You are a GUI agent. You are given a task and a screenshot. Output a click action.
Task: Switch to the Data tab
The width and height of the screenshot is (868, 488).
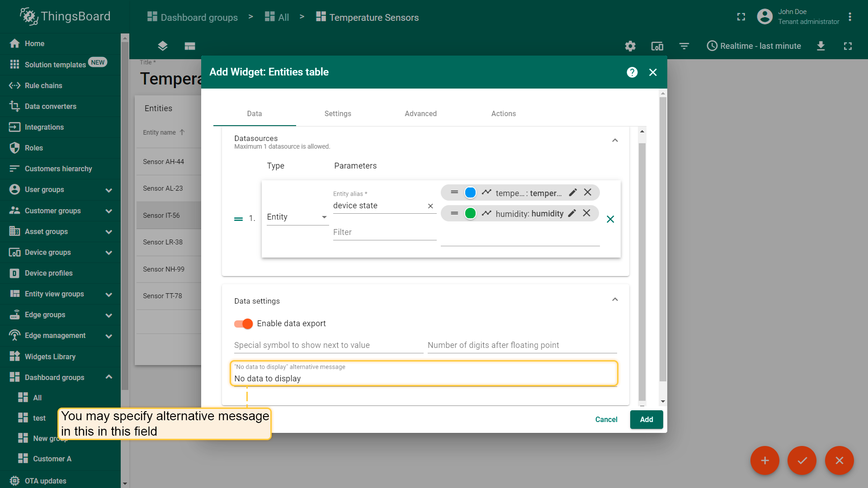pyautogui.click(x=255, y=114)
